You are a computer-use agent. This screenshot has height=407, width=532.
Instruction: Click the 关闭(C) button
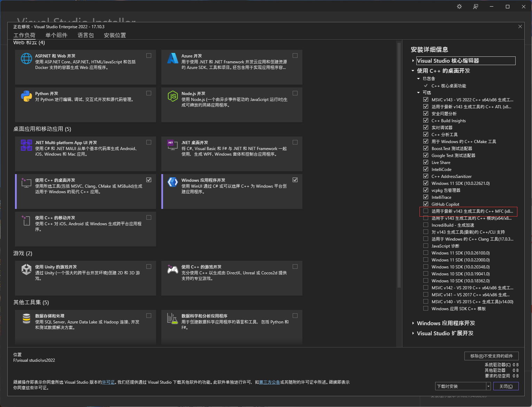click(506, 386)
